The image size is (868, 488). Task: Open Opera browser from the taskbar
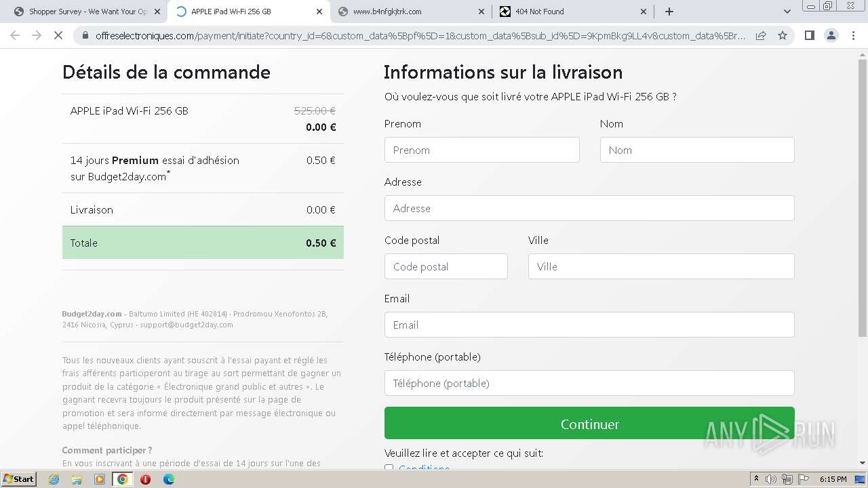click(x=145, y=479)
